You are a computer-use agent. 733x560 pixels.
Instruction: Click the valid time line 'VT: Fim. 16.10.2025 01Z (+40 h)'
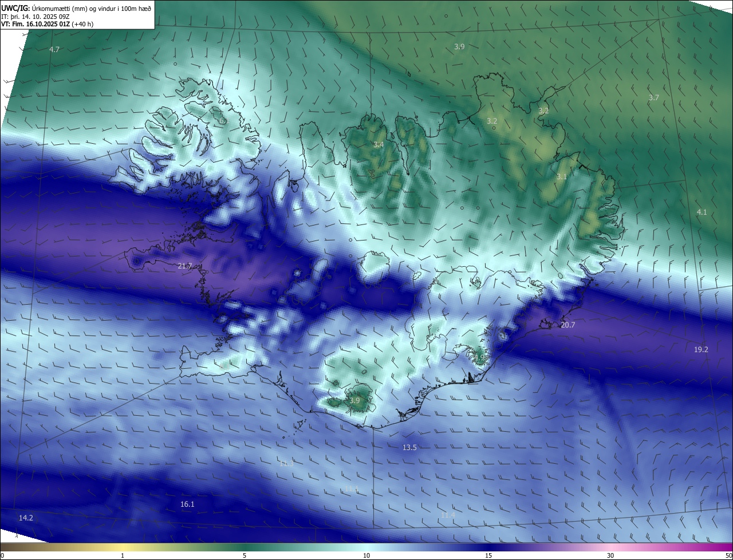click(48, 24)
